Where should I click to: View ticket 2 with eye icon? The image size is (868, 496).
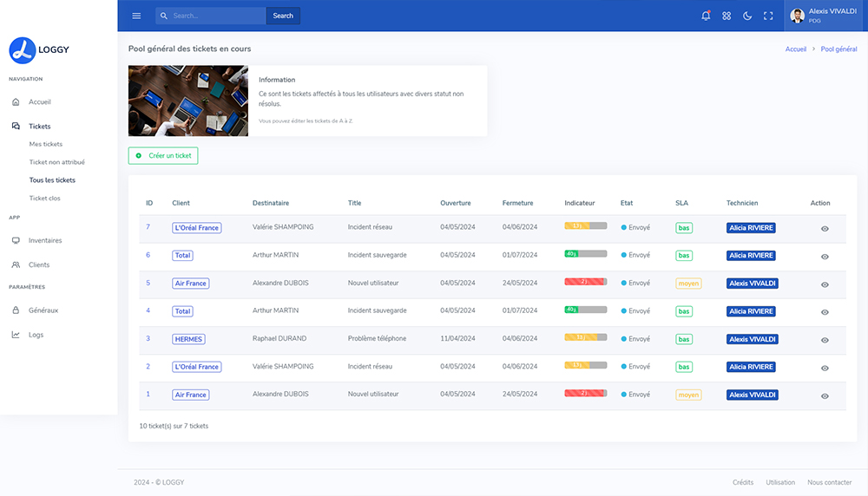click(825, 368)
